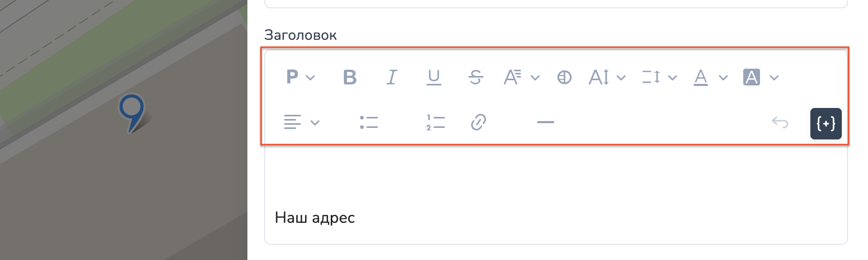868x260 pixels.
Task: Open the font family dropdown
Action: [521, 78]
